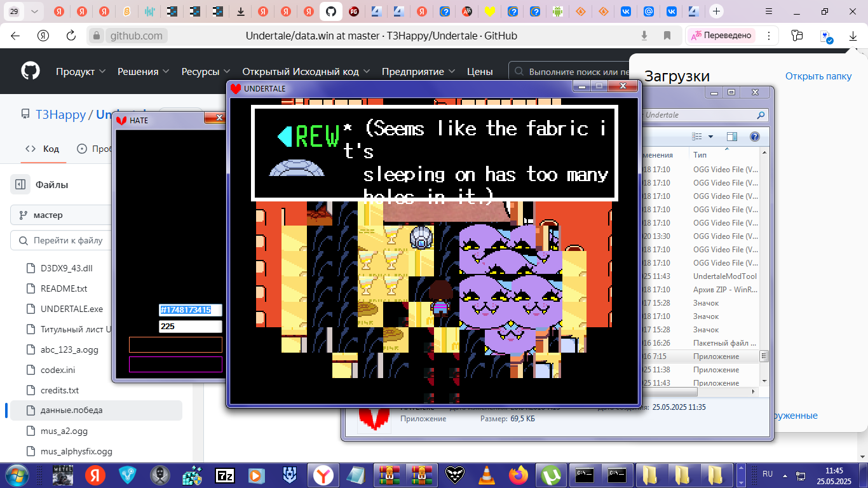The width and height of the screenshot is (868, 488).
Task: Open codex.ini in file tree
Action: pos(58,370)
